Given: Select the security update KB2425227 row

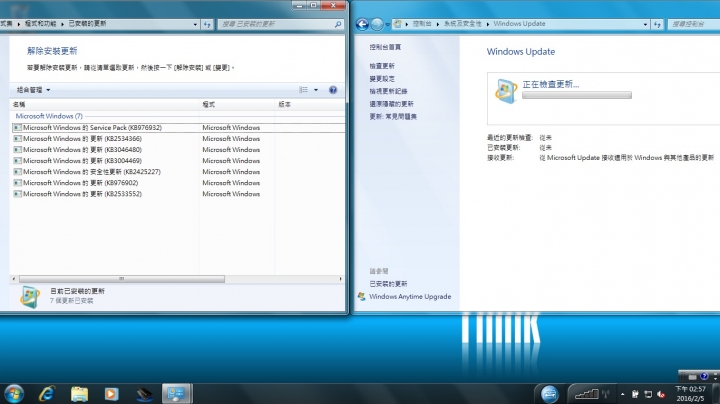Looking at the screenshot, I should coord(179,172).
